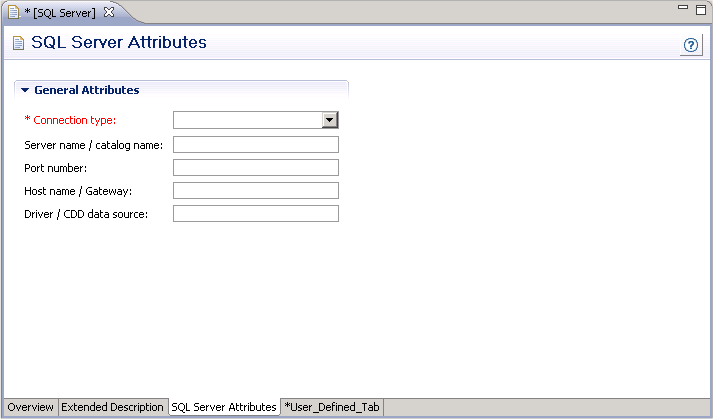Viewport: 713px width, 419px height.
Task: Click the Host name / Gateway label
Action: click(78, 191)
